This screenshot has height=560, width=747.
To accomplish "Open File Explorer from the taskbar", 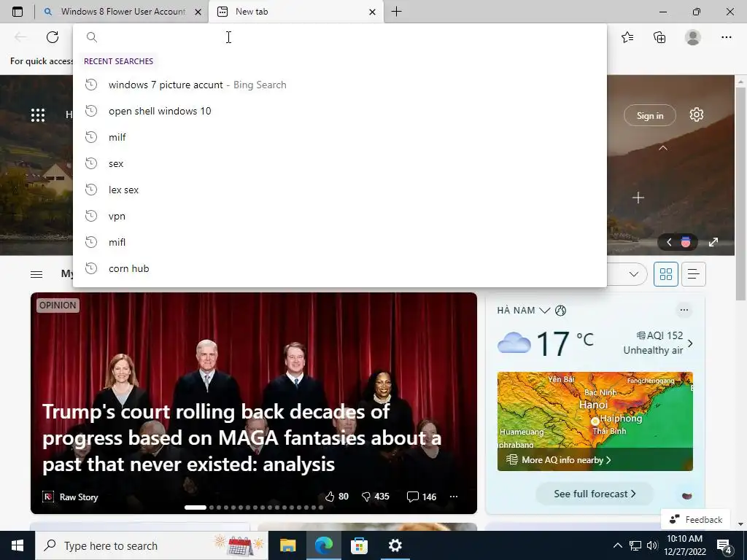I will click(287, 545).
